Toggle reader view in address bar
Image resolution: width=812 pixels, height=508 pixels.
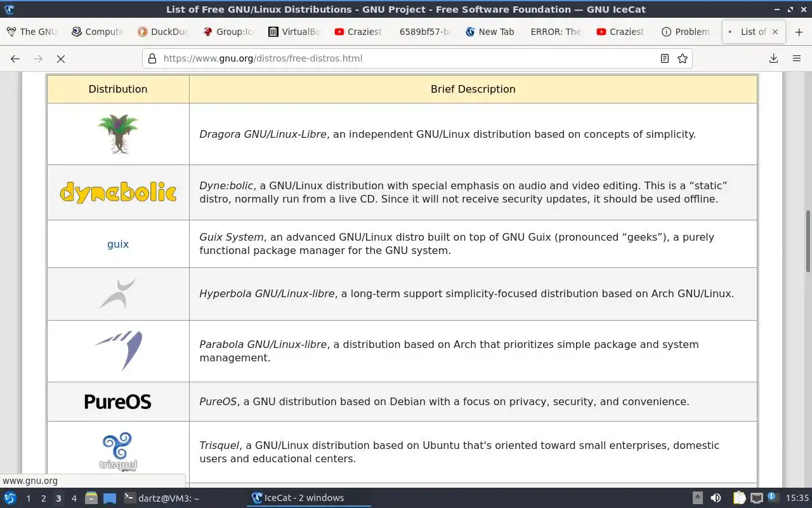pyautogui.click(x=664, y=58)
